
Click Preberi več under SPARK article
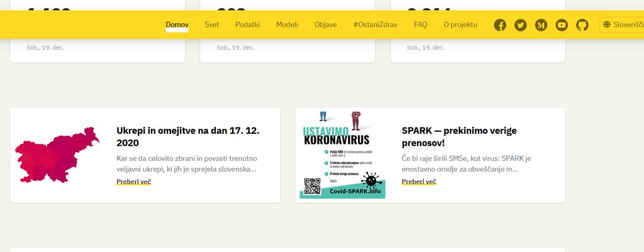pos(419,182)
